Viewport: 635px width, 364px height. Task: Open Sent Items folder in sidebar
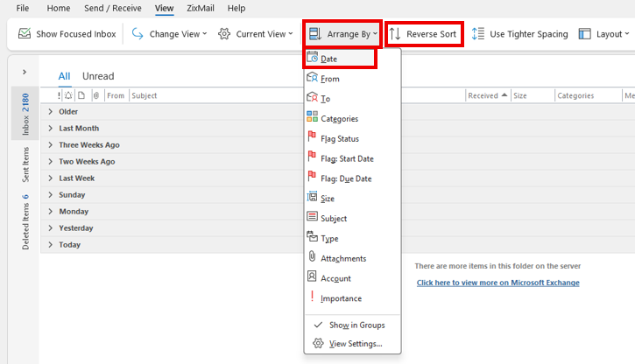point(25,164)
